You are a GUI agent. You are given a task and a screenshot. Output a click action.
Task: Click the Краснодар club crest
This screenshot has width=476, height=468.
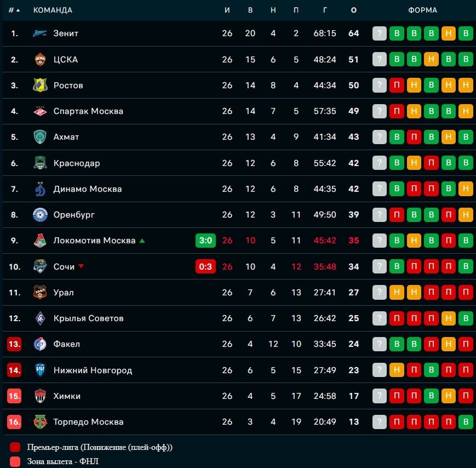40,163
